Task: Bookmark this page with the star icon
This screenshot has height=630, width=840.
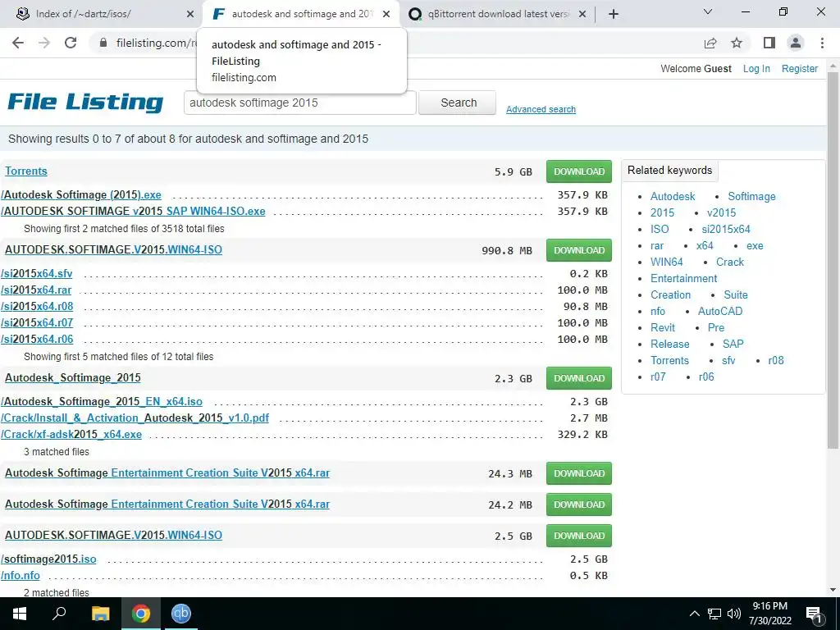Action: click(737, 43)
